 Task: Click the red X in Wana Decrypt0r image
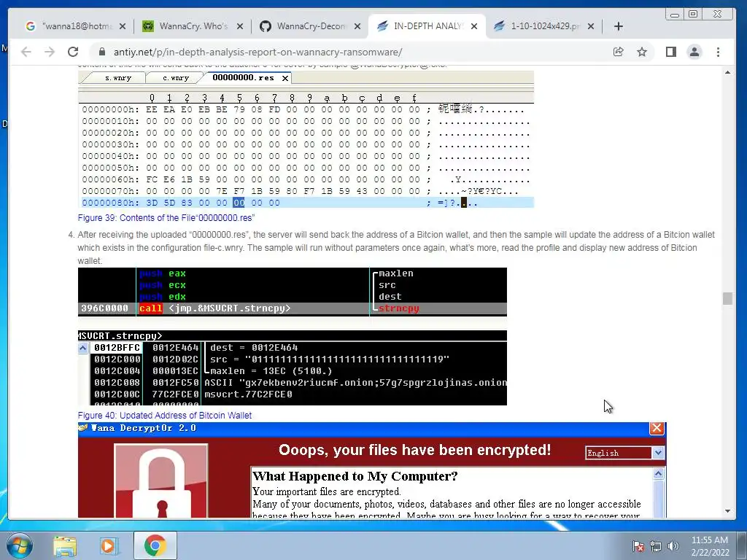[x=657, y=428]
